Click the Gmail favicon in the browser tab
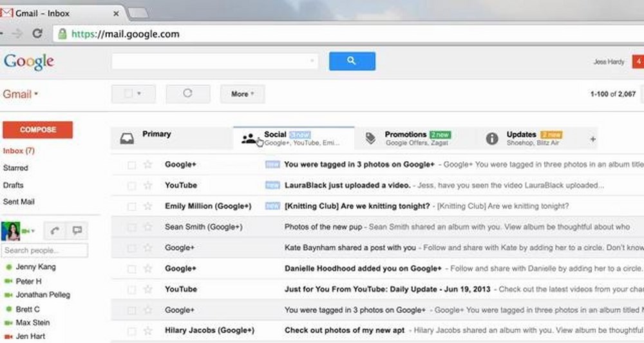This screenshot has height=343, width=644. click(6, 13)
